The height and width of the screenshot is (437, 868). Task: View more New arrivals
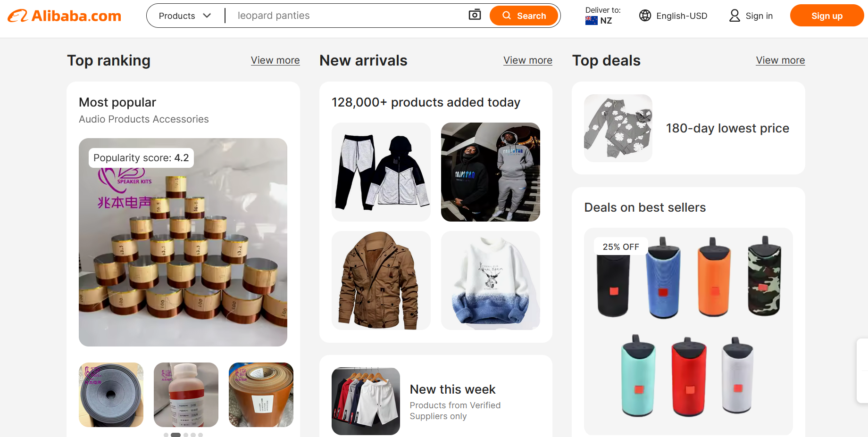[x=527, y=60]
